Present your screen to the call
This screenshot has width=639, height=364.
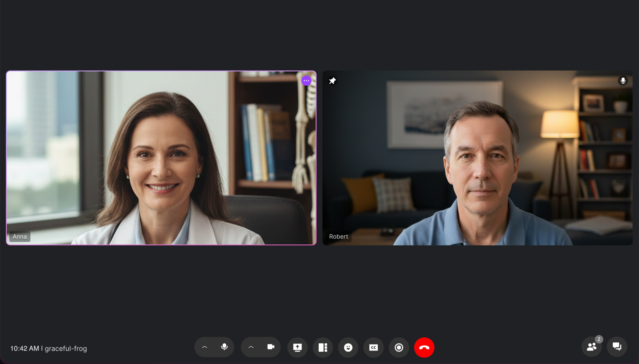(x=297, y=347)
